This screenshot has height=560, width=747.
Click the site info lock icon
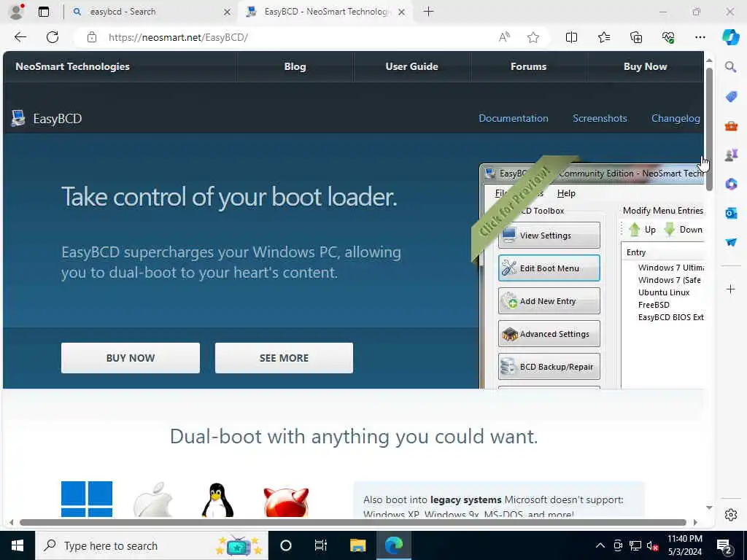[x=92, y=37]
